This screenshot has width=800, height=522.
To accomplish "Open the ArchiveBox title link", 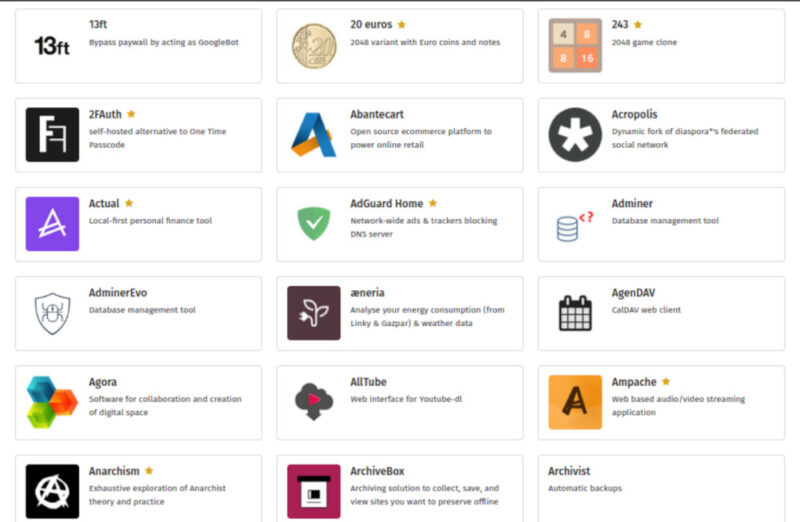I will coord(377,471).
